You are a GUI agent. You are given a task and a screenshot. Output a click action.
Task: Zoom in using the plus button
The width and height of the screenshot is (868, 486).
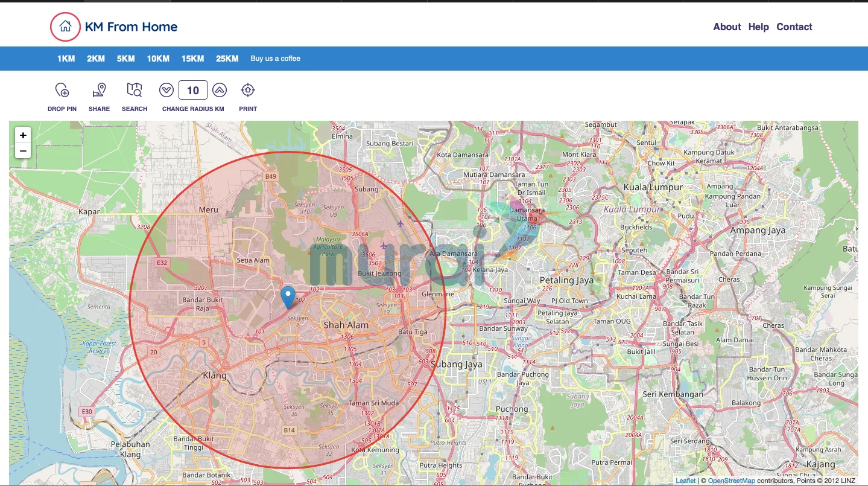click(x=23, y=135)
